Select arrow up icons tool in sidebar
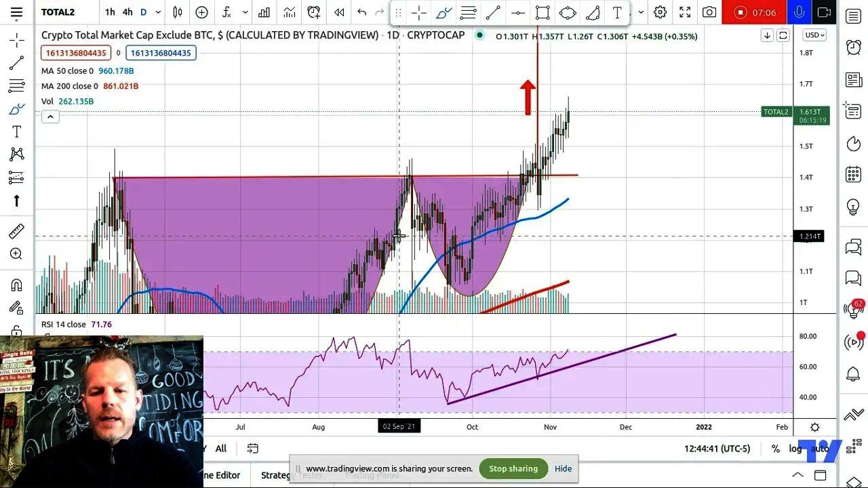 (x=17, y=201)
